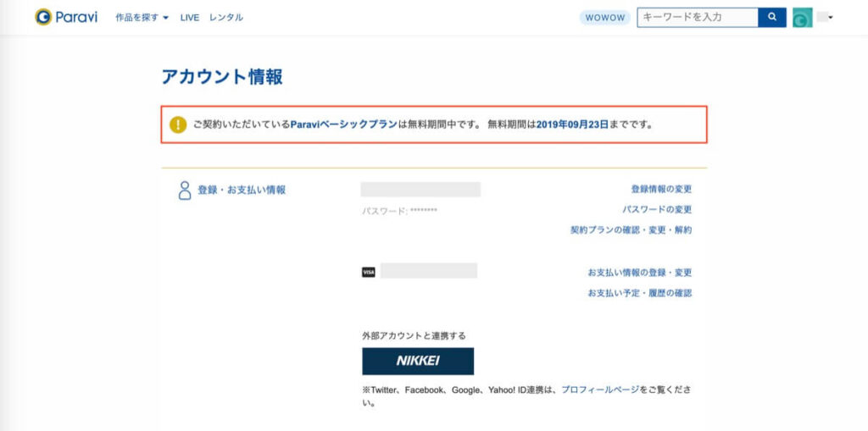Image resolution: width=868 pixels, height=431 pixels.
Task: Open the プロフィールページ link
Action: tap(601, 390)
